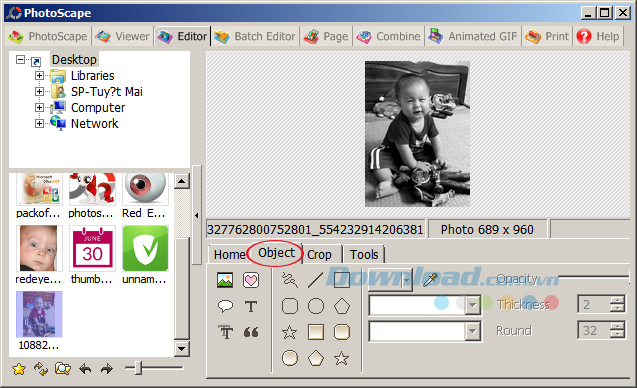Select the outlined circle shape tool
637x388 pixels.
pyautogui.click(x=316, y=306)
